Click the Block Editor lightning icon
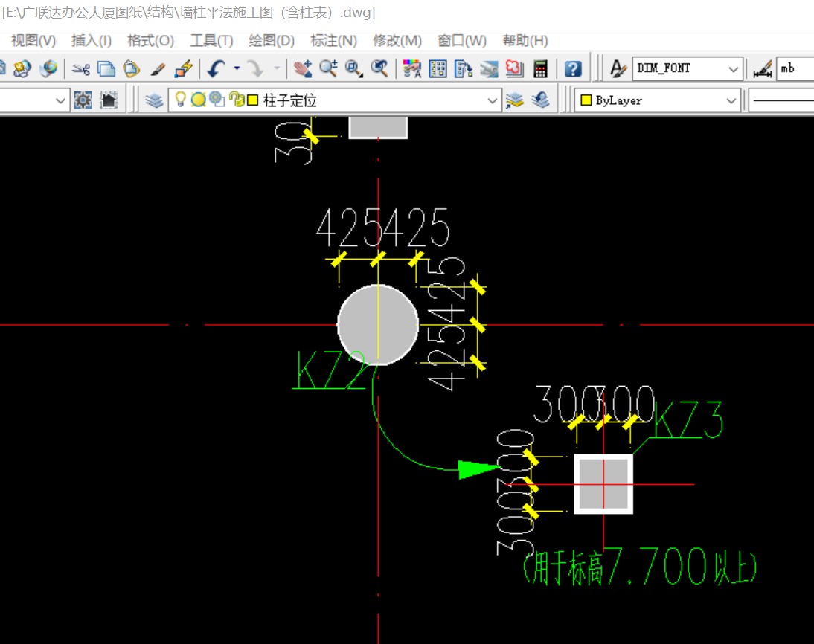 [183, 68]
